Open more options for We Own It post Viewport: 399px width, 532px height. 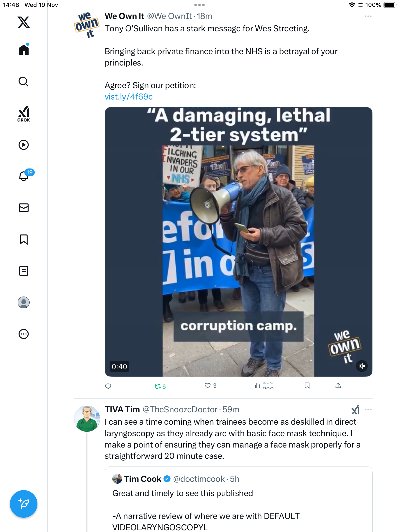click(368, 16)
